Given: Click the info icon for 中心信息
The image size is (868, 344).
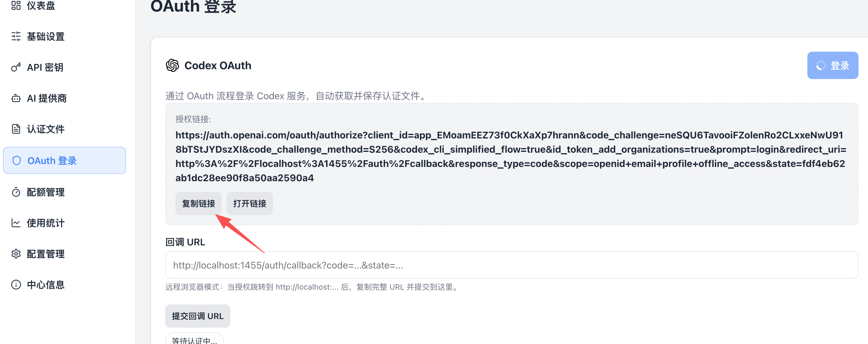Looking at the screenshot, I should tap(16, 285).
